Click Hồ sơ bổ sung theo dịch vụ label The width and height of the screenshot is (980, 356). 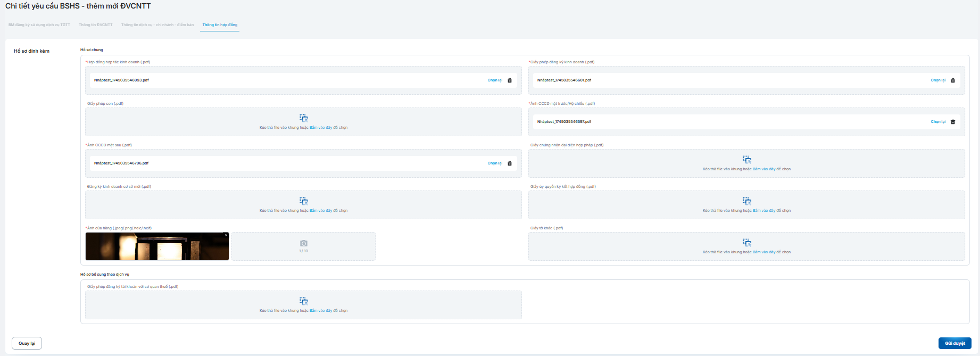click(105, 275)
